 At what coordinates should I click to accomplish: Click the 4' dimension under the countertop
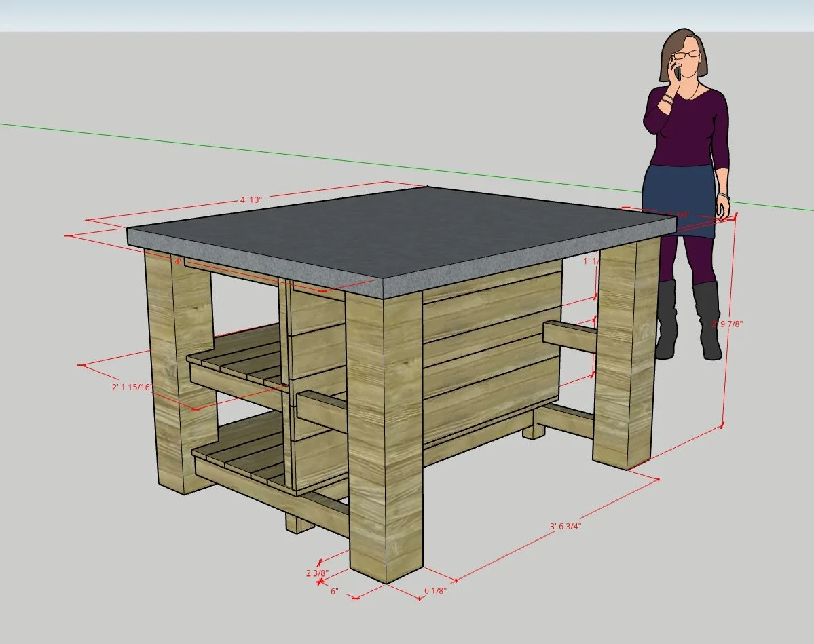(178, 261)
